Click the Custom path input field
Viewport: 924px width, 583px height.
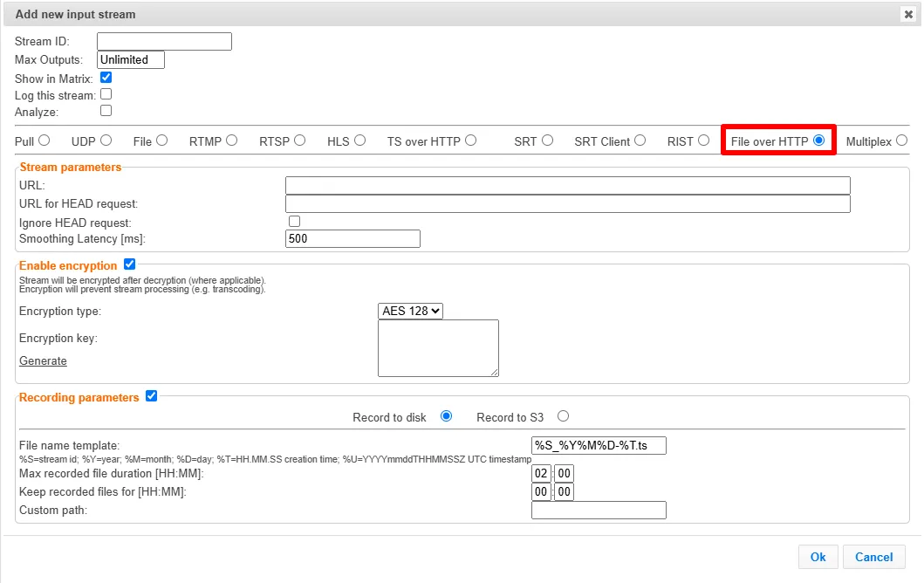(x=599, y=510)
